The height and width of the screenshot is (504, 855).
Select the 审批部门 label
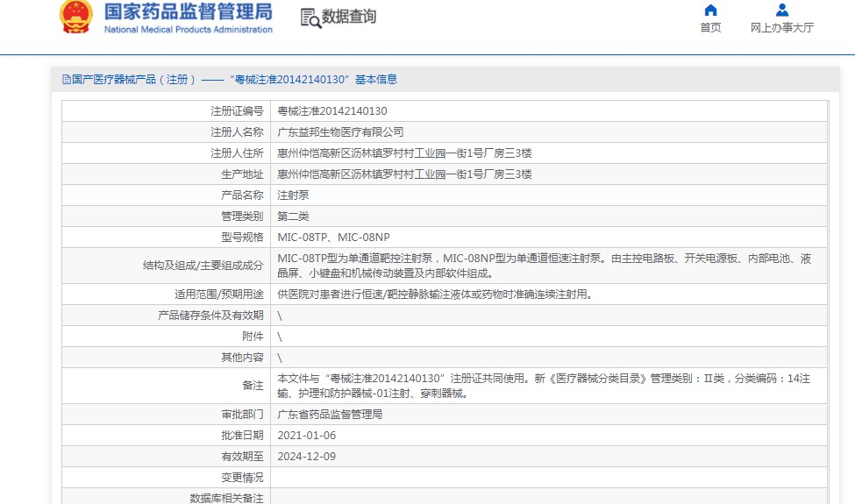click(x=242, y=415)
